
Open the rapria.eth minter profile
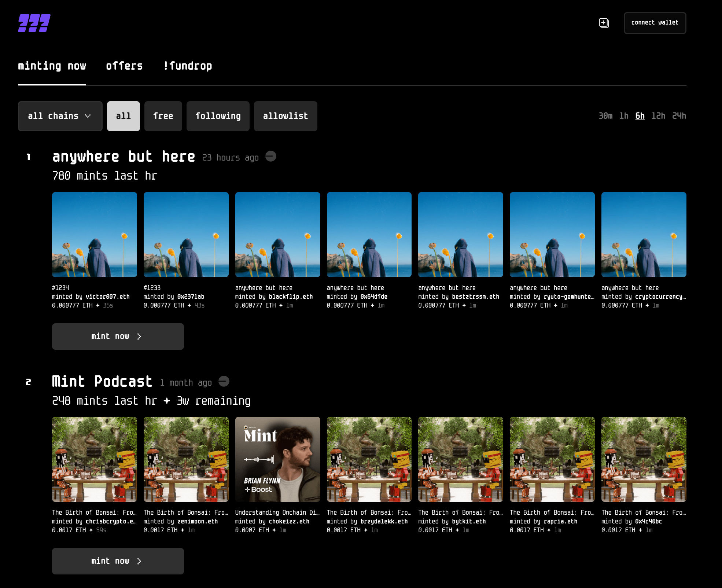coord(560,521)
